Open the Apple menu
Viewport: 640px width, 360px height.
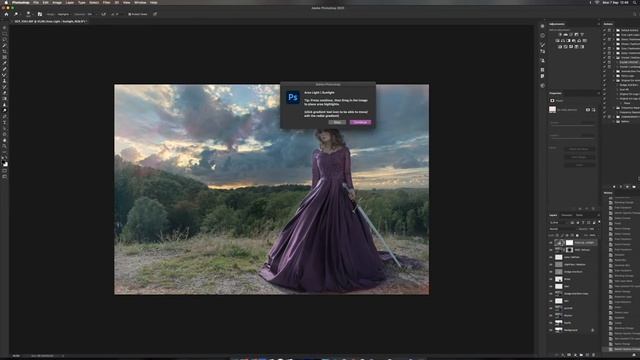click(x=6, y=2)
